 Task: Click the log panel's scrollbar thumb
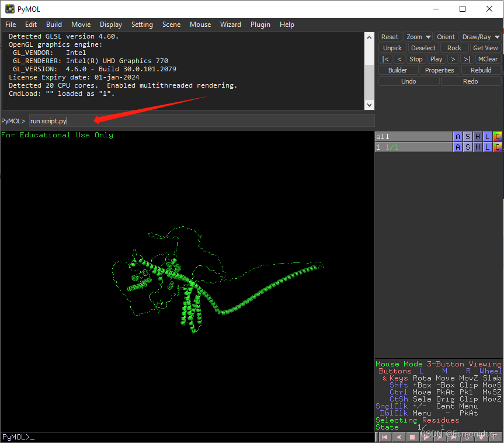(x=369, y=82)
